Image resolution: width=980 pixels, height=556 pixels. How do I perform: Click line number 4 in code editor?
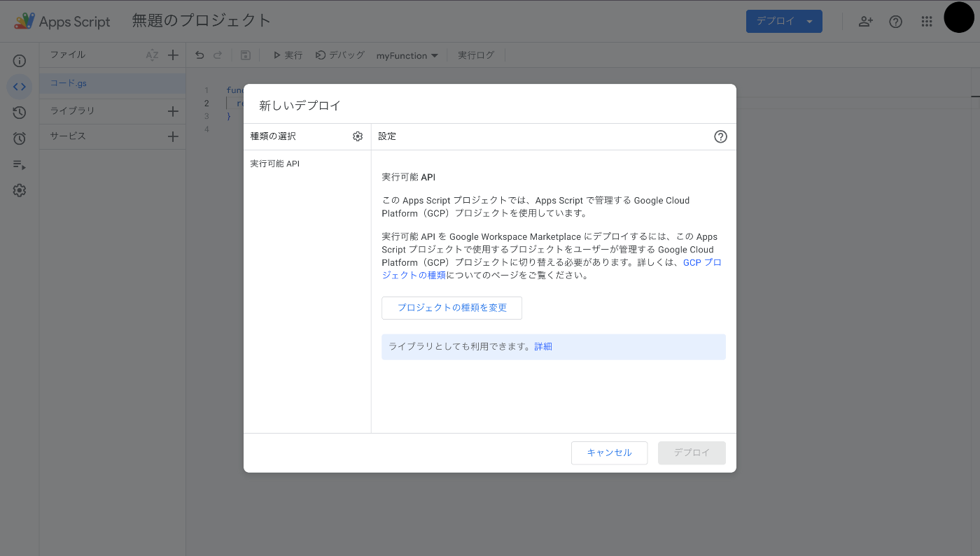coord(206,129)
